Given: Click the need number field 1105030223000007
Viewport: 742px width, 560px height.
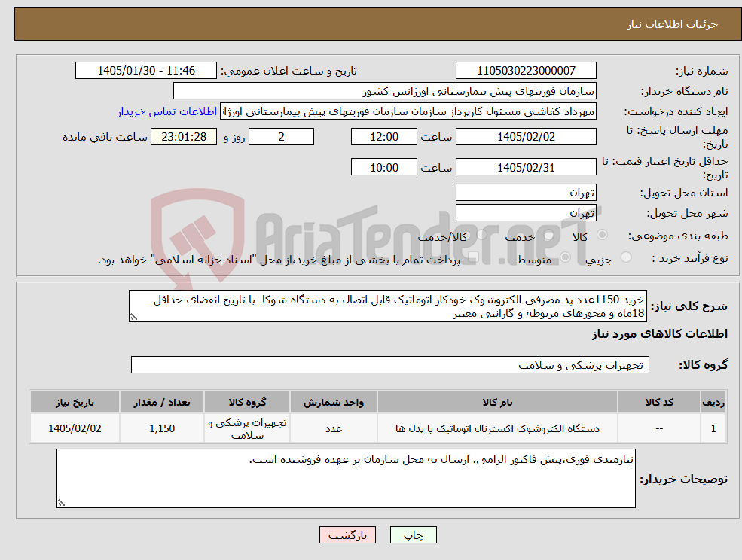Looking at the screenshot, I should pyautogui.click(x=526, y=71).
